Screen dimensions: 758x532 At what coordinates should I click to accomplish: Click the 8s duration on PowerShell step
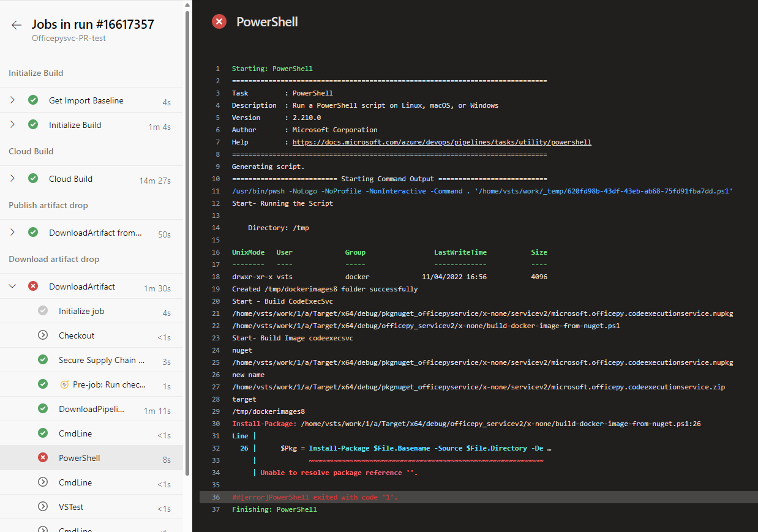[x=167, y=460]
